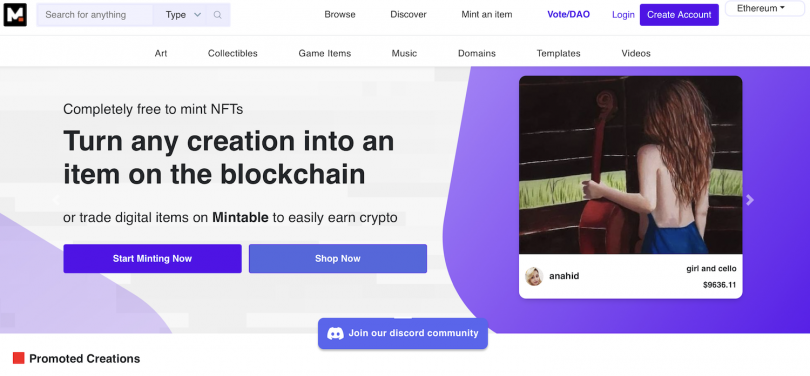
Task: Go to Vote/DAO page
Action: tap(568, 14)
